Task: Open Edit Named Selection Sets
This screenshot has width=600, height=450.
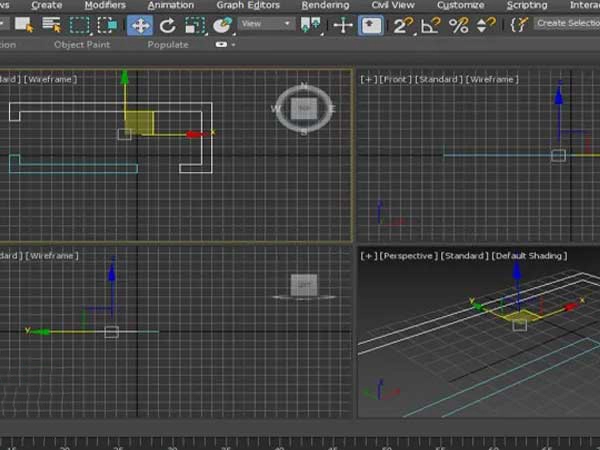Action: (x=518, y=26)
